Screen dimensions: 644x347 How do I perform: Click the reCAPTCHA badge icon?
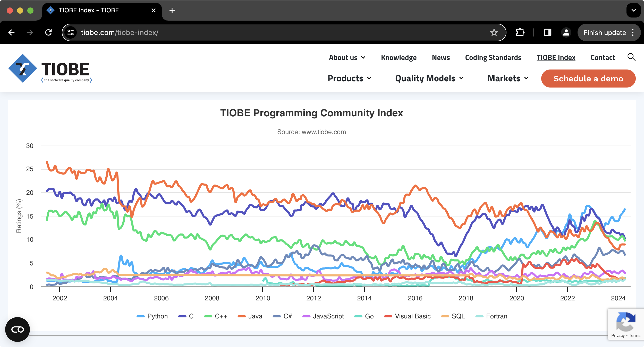[x=626, y=322]
